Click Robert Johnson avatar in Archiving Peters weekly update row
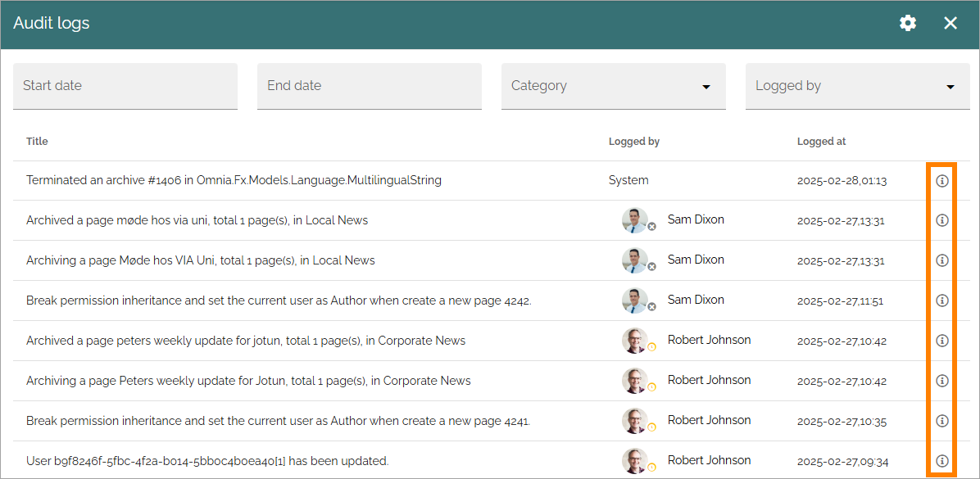The image size is (980, 479). pyautogui.click(x=634, y=380)
